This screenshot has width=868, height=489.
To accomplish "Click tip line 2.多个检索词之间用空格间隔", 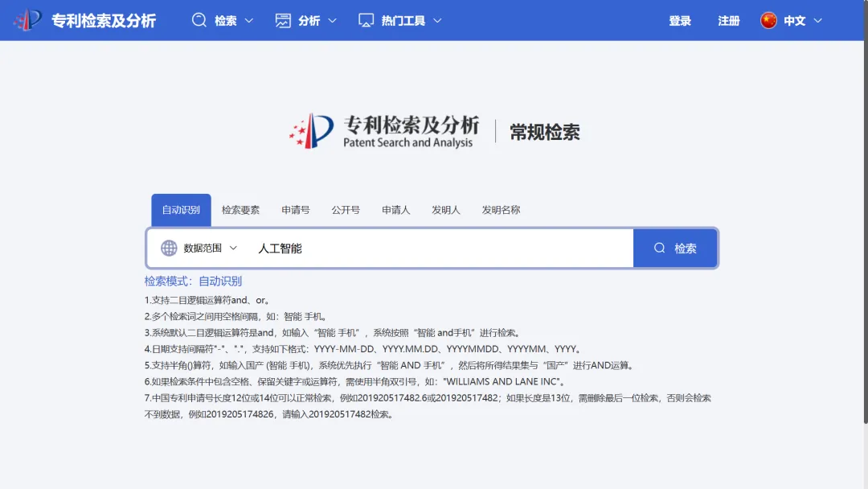I will [x=236, y=316].
